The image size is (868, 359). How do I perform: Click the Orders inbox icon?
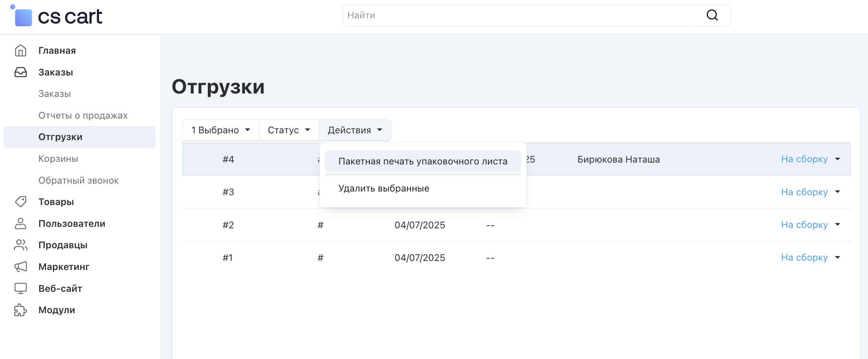coord(21,72)
